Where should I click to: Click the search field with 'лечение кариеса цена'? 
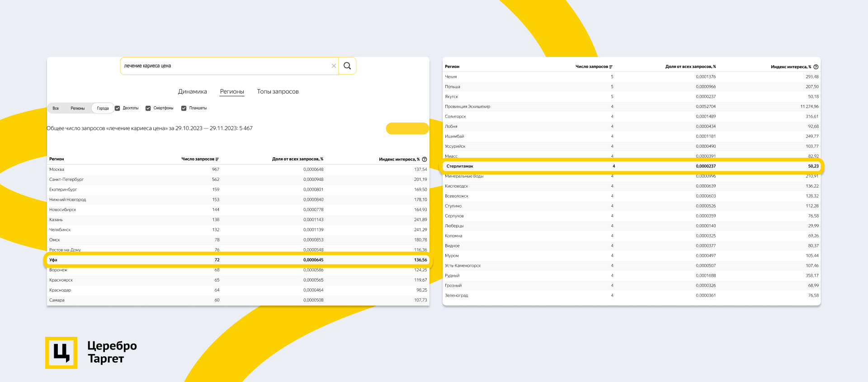[229, 66]
